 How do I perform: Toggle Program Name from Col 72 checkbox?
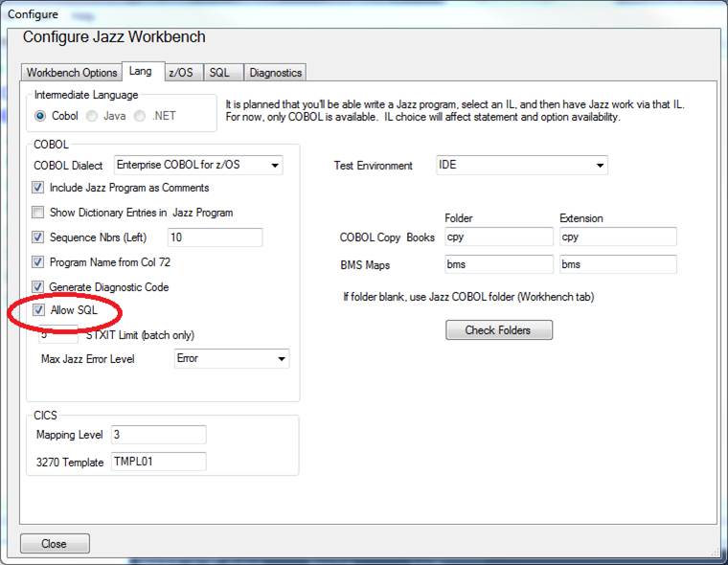(37, 261)
